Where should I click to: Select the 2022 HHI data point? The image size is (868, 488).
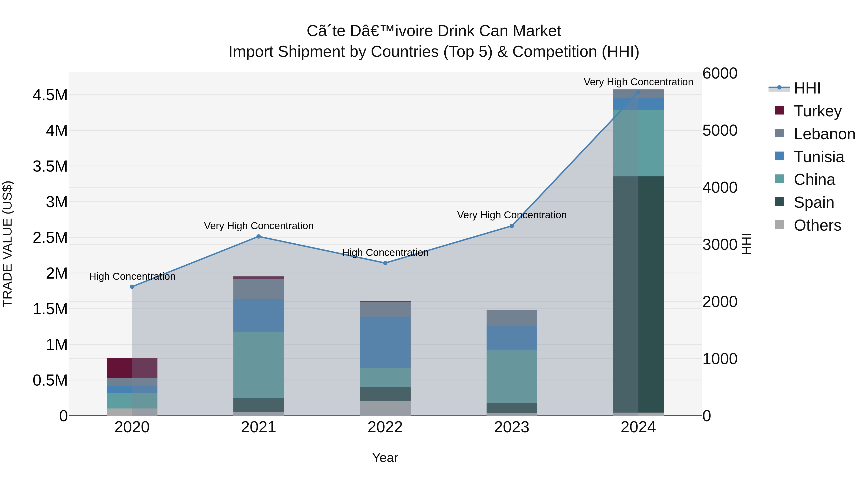(x=385, y=263)
